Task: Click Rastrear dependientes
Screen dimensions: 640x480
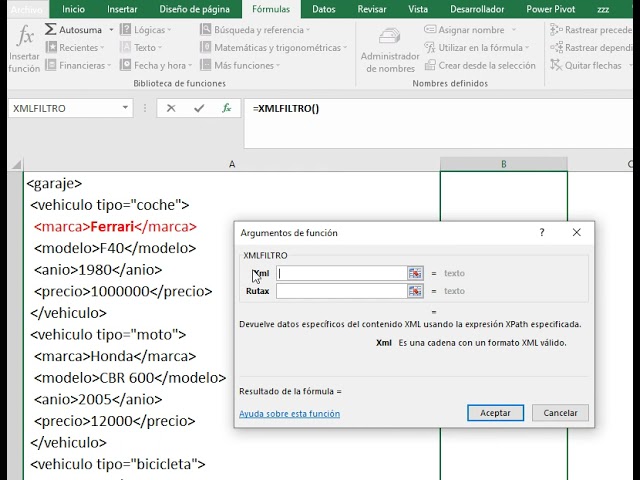Action: [591, 48]
